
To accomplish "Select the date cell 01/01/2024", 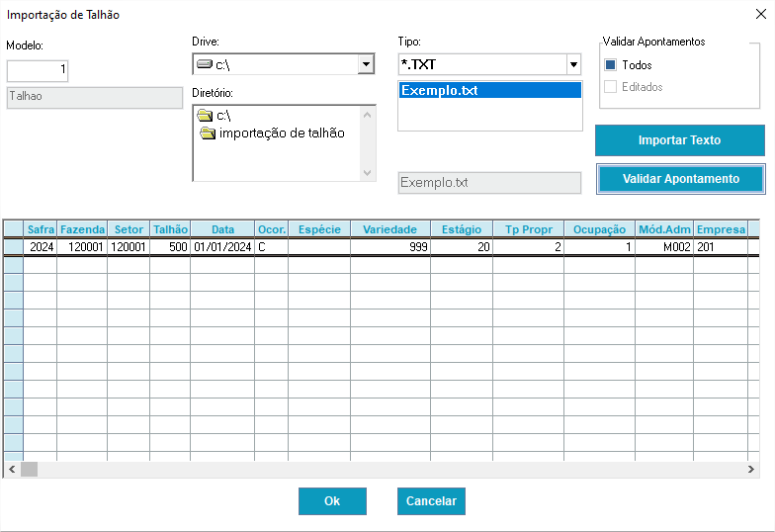I will 222,247.
